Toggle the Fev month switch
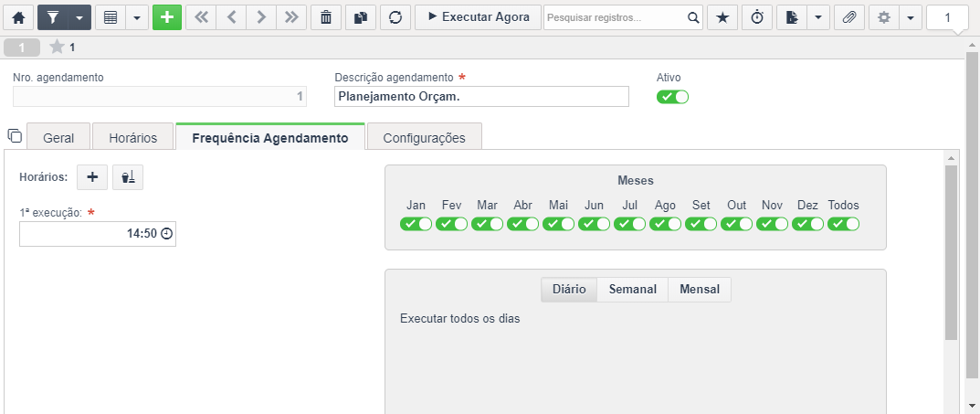980x414 pixels. (x=452, y=224)
